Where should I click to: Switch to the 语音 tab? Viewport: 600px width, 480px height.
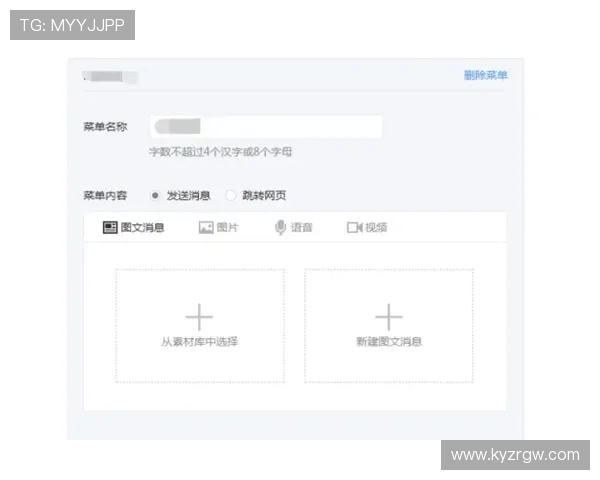coord(294,227)
